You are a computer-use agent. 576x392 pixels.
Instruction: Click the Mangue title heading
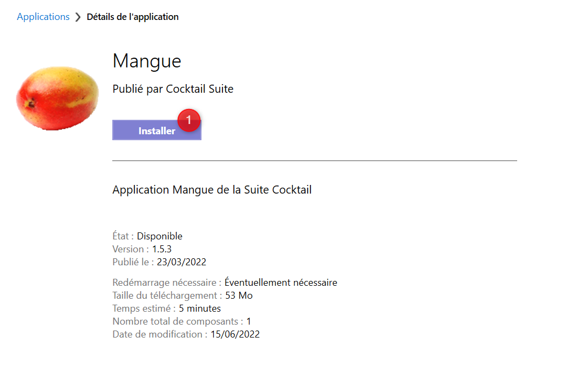tap(146, 61)
